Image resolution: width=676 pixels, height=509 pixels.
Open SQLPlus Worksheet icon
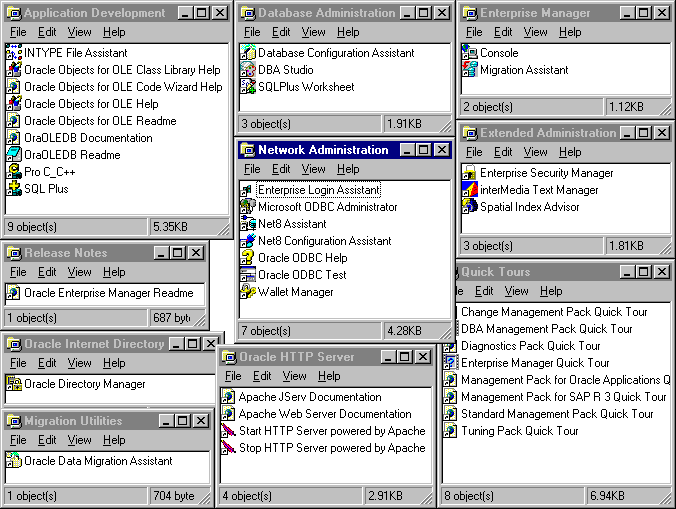248,87
